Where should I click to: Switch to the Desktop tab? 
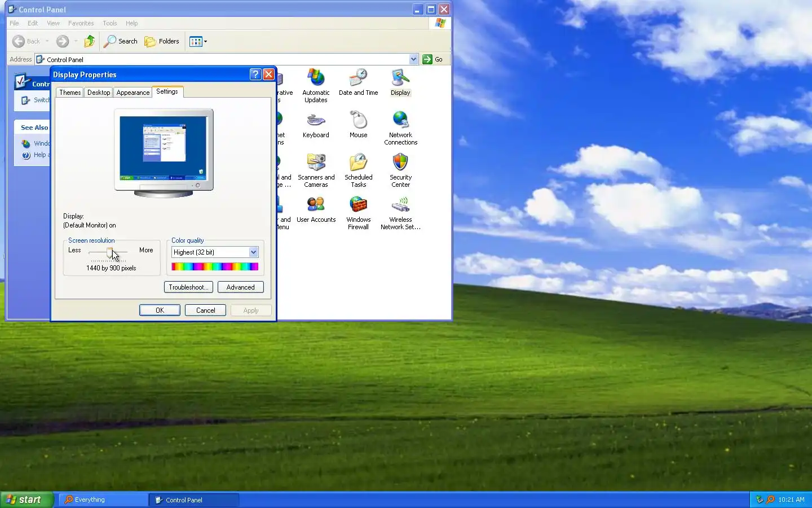pos(99,93)
